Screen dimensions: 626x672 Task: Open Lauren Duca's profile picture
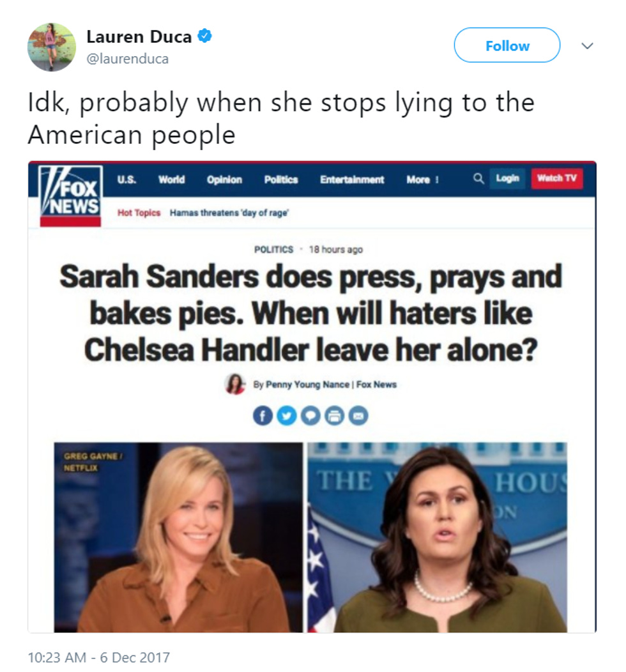point(51,45)
